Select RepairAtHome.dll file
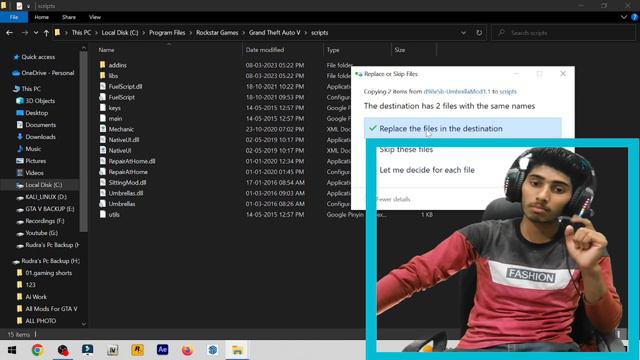Viewport: 640px width, 360px height. [x=132, y=161]
